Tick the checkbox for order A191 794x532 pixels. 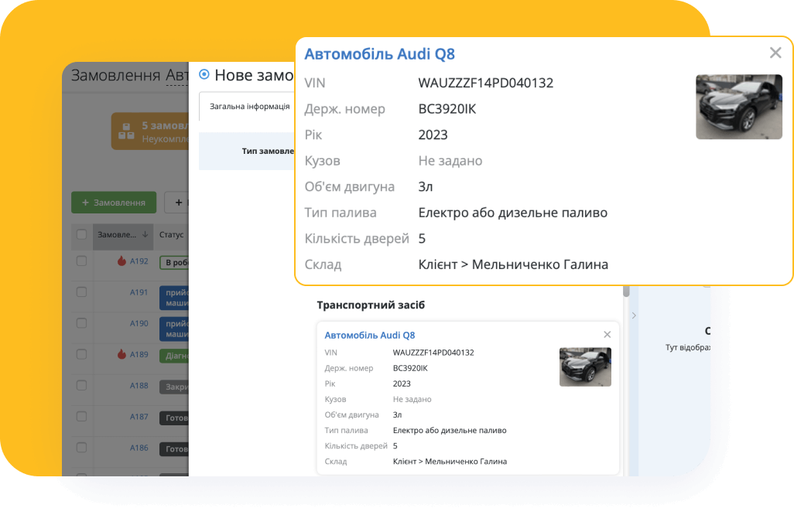pyautogui.click(x=81, y=292)
